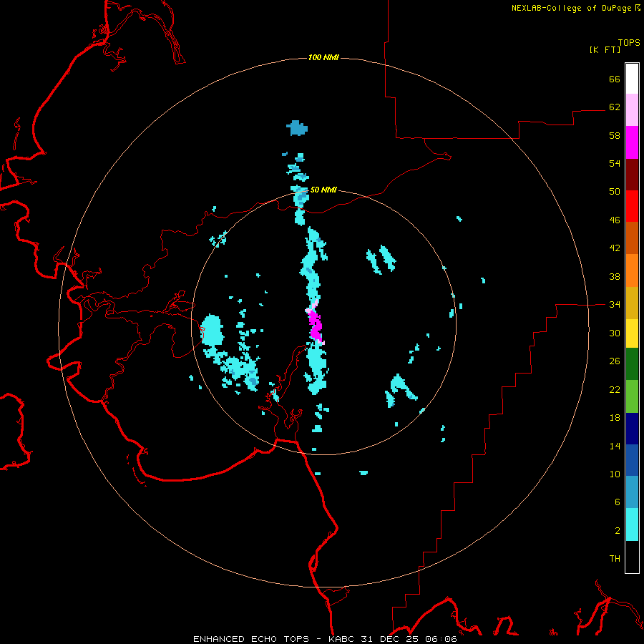Click the '50' scale value
The image size is (644, 644).
615,191
